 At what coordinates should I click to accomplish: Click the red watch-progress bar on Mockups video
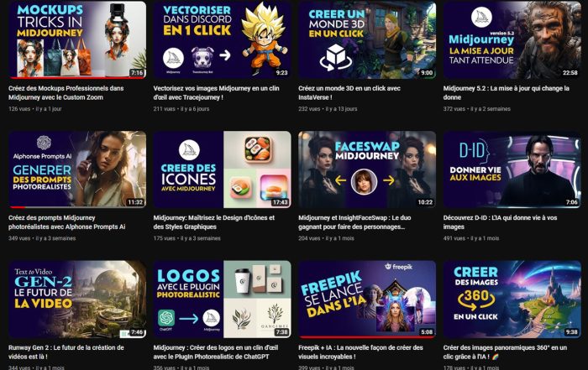pos(77,77)
